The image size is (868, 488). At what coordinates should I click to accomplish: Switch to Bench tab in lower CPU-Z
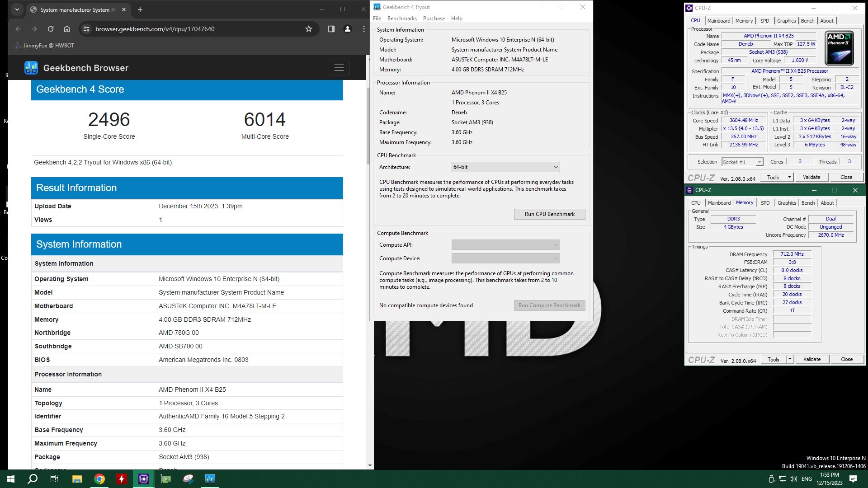click(808, 203)
